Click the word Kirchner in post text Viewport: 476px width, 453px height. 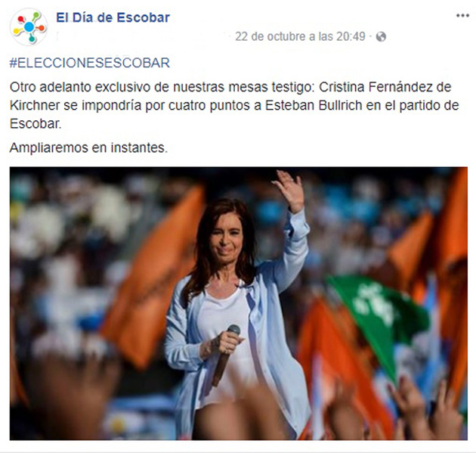[35, 105]
